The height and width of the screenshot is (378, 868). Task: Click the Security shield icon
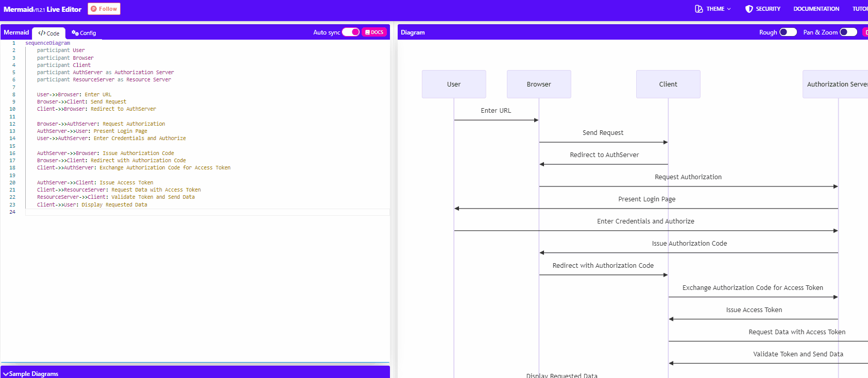pos(749,9)
